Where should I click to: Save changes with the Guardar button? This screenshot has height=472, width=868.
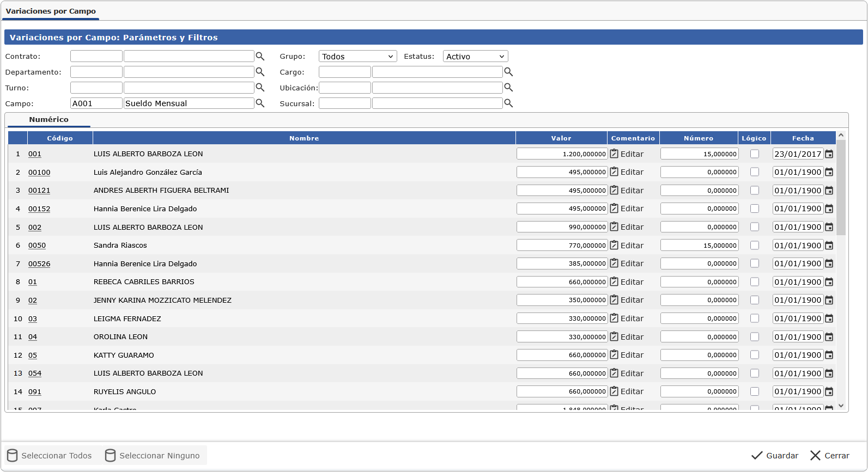pos(775,456)
